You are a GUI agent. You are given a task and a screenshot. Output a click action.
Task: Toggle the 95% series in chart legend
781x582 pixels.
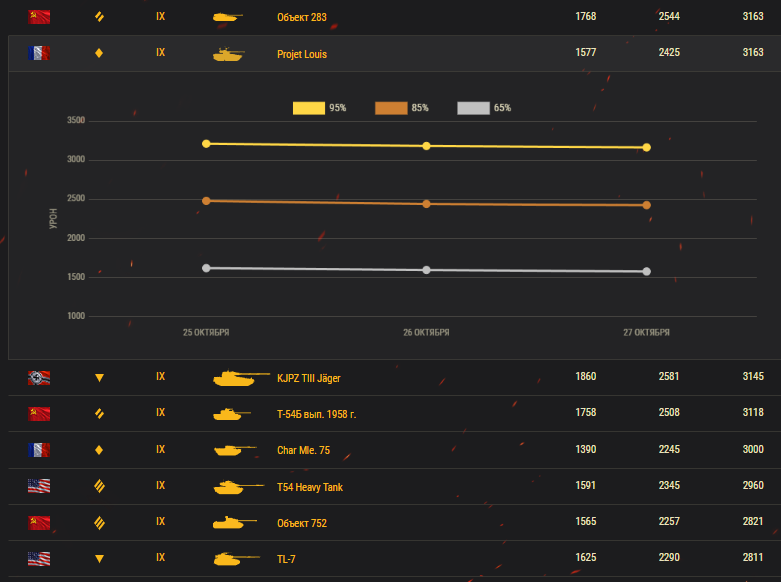pyautogui.click(x=319, y=108)
